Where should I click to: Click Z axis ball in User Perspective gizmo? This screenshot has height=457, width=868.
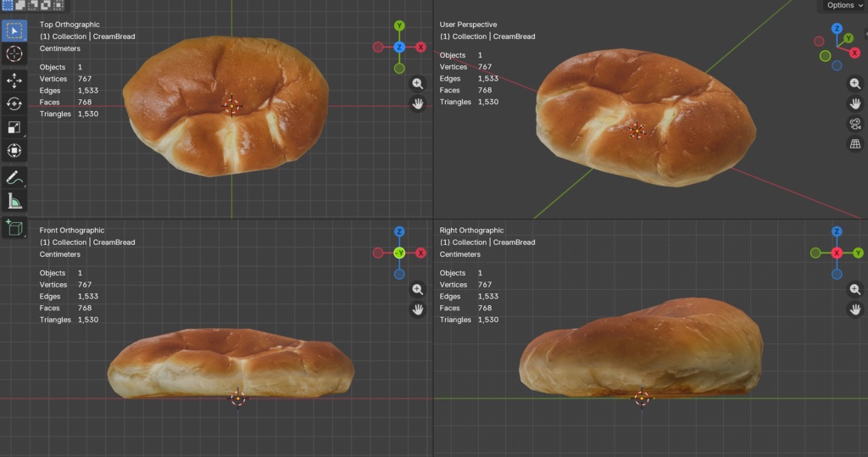point(837,28)
